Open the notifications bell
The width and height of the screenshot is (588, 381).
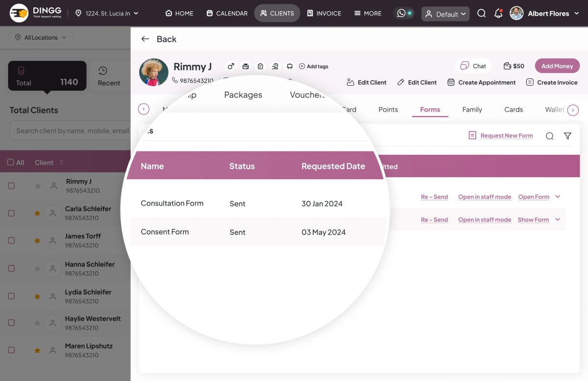coord(498,13)
